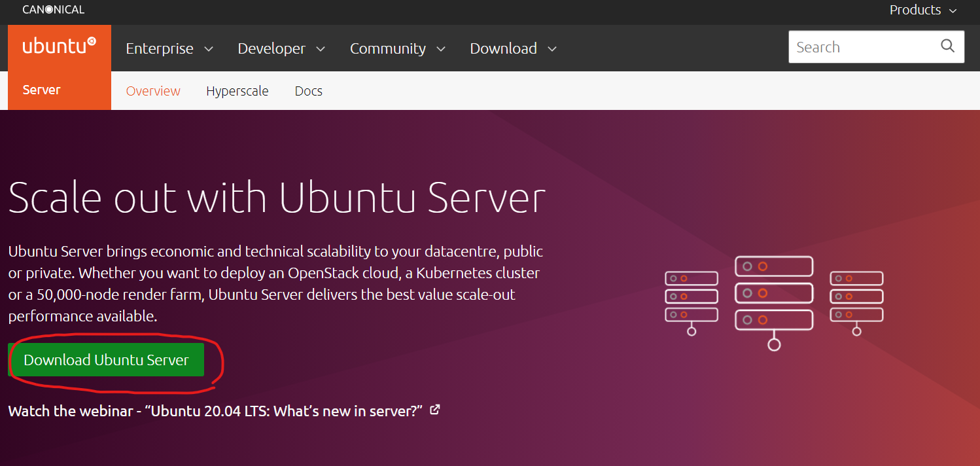Click the server racks illustration
This screenshot has height=466, width=980.
[x=774, y=302]
